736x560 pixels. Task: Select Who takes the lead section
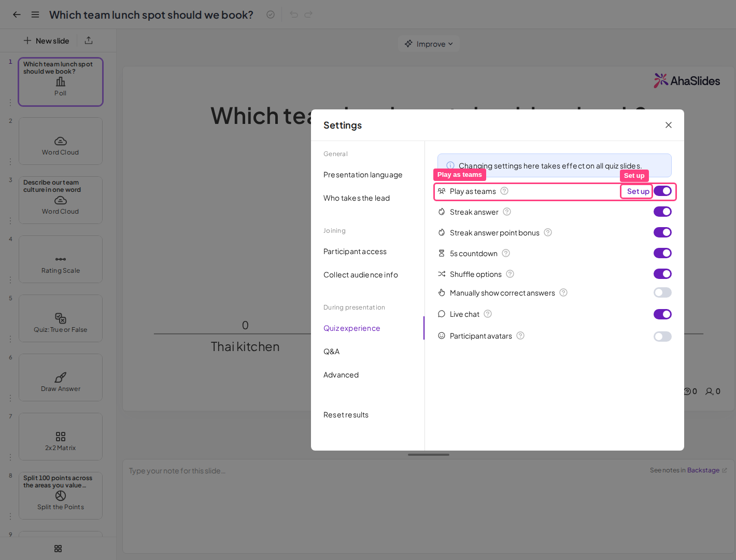(x=357, y=198)
